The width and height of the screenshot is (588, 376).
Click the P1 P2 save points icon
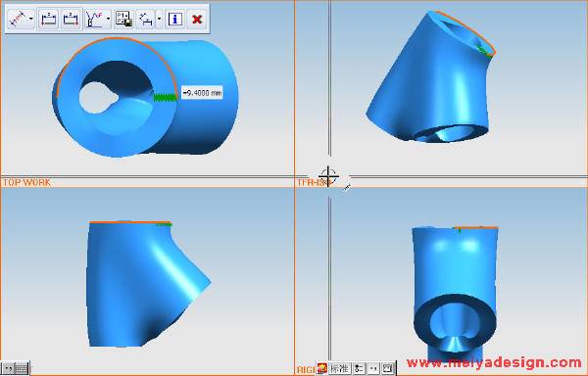point(123,19)
